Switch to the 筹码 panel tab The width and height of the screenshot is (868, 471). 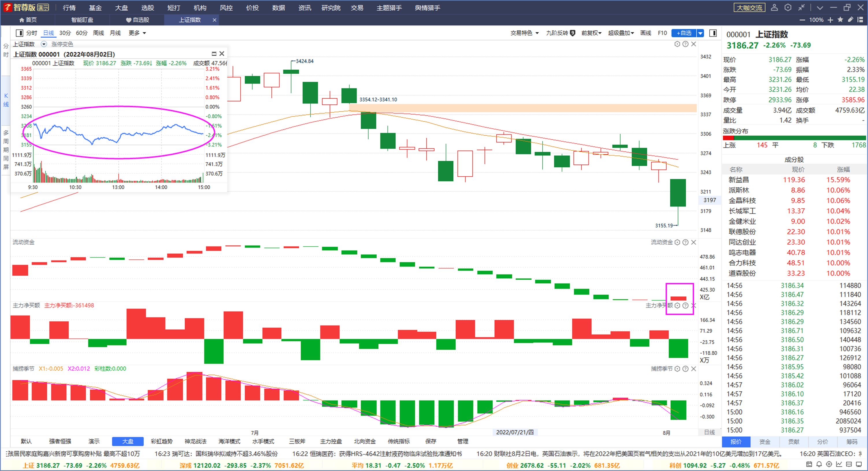tap(852, 442)
